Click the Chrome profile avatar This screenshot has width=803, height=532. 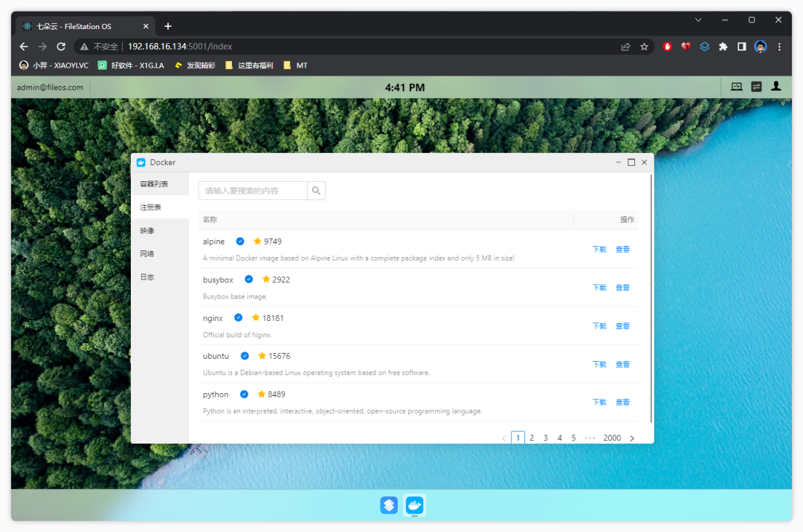(x=761, y=47)
